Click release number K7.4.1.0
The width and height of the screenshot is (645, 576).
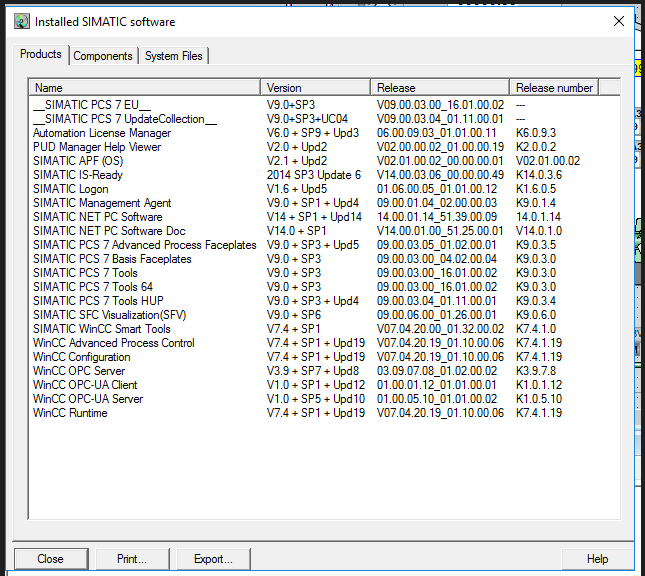point(536,329)
